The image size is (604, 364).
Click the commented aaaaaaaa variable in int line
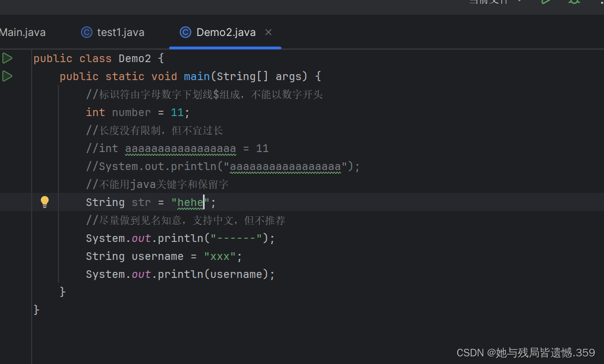(180, 149)
